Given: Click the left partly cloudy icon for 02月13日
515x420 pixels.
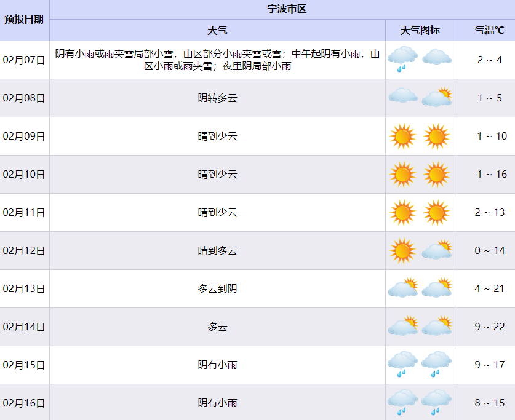Looking at the screenshot, I should tap(403, 288).
